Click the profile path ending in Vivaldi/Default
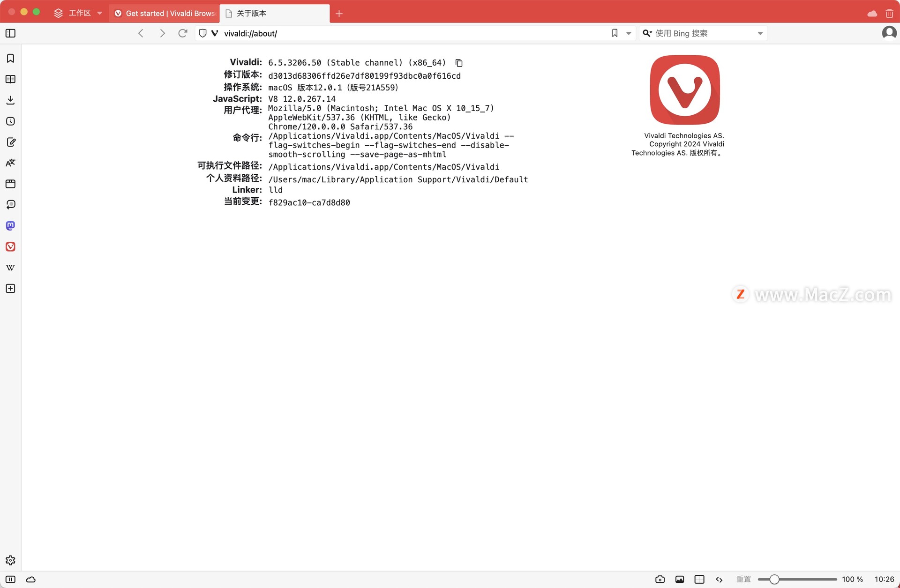This screenshot has height=588, width=900. click(398, 179)
